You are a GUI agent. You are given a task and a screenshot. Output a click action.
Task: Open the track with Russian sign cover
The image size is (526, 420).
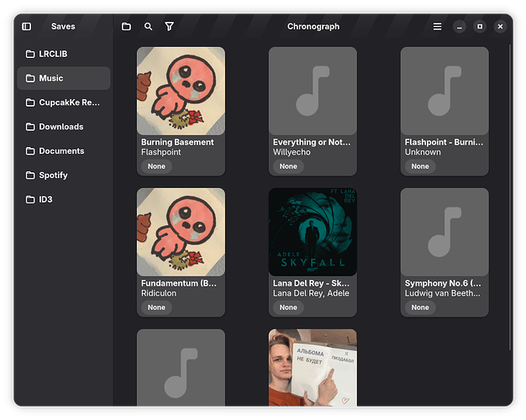click(313, 367)
